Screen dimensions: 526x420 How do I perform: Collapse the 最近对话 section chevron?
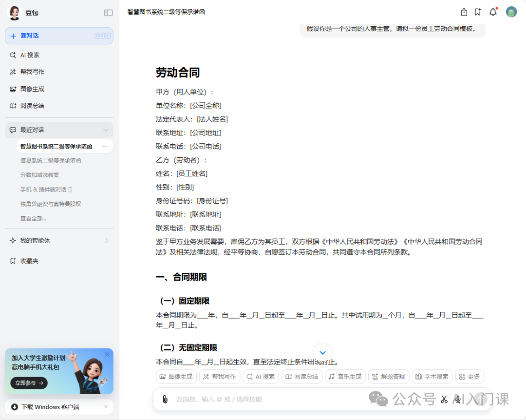(x=106, y=130)
